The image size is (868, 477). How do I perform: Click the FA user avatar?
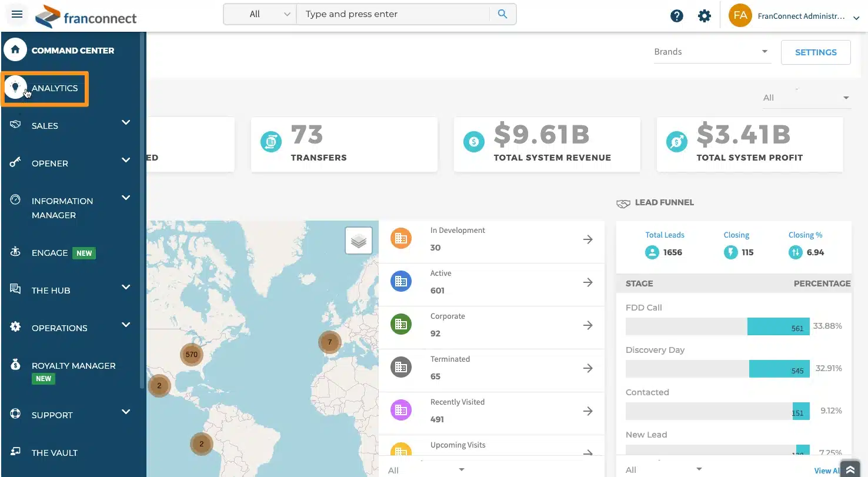point(740,16)
